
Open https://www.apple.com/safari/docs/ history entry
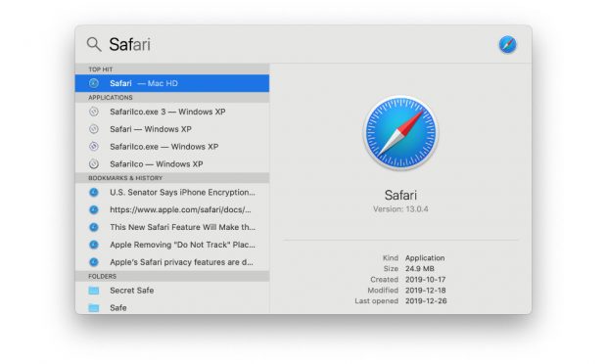[x=172, y=209]
